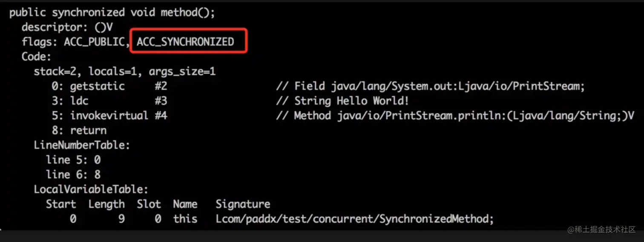Click the line 5: 0 entry
Viewport: 644px width, 242px height.
click(x=73, y=160)
